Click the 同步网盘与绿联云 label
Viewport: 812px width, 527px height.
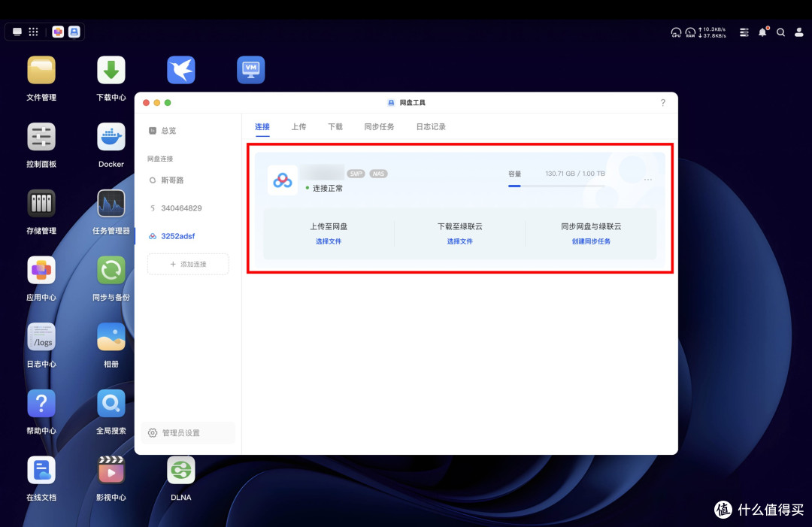click(x=591, y=226)
